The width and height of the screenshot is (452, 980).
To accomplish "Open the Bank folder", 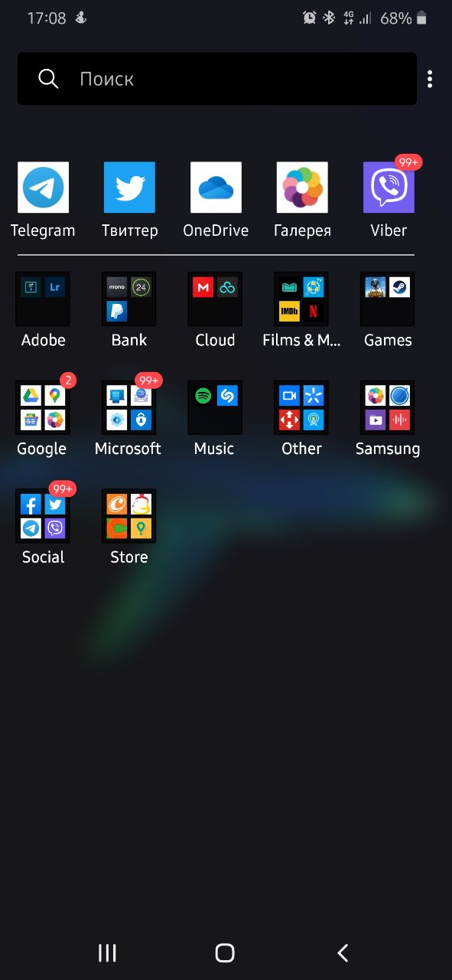I will point(129,299).
